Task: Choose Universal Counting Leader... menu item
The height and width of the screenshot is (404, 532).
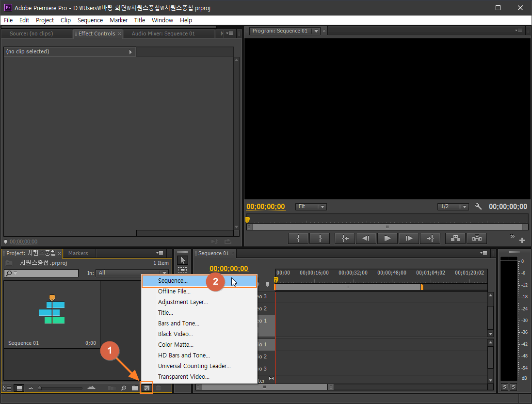Action: pos(199,366)
